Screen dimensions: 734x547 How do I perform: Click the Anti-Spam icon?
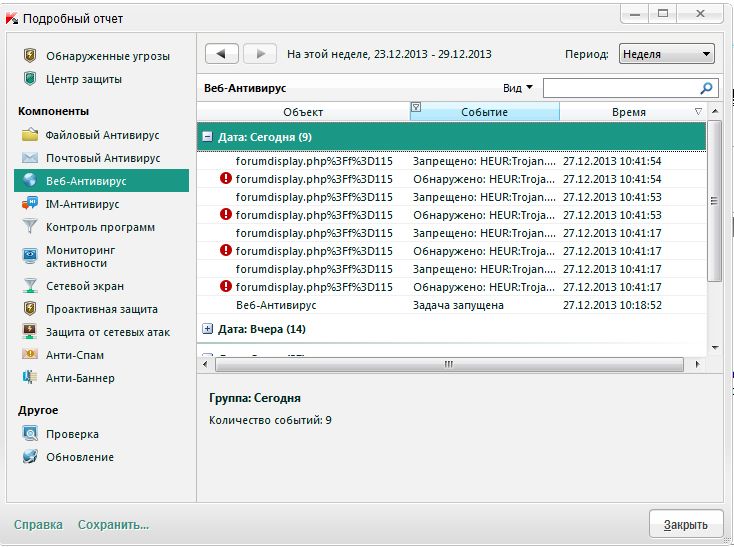coord(29,354)
